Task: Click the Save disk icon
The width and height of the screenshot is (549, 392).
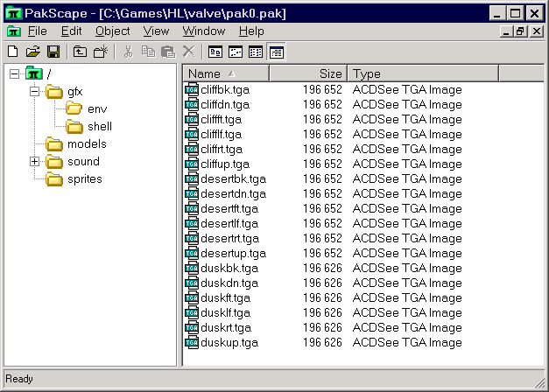Action: tap(53, 52)
